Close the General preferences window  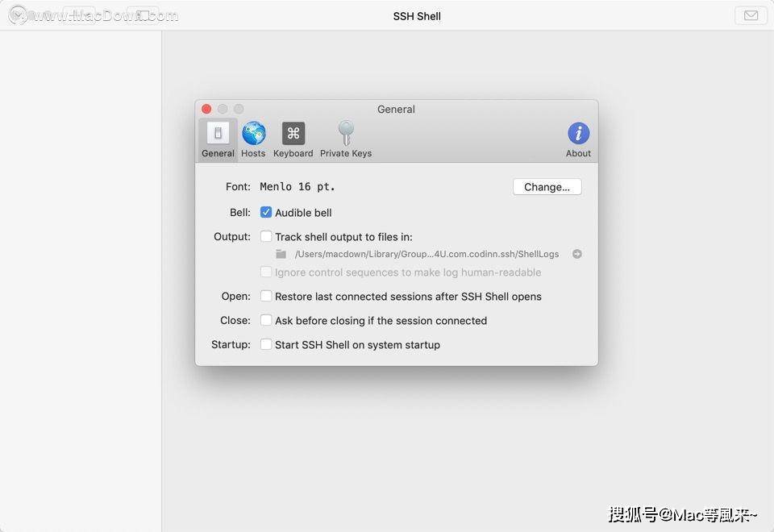click(x=206, y=109)
